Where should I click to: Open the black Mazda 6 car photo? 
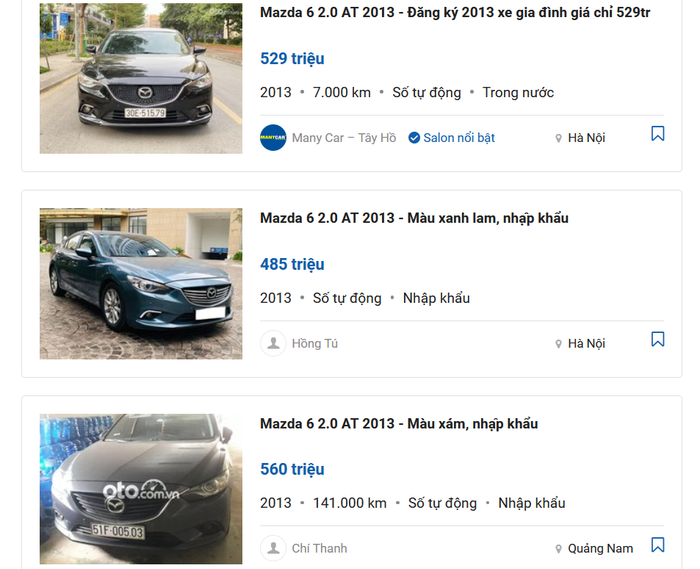point(141,79)
